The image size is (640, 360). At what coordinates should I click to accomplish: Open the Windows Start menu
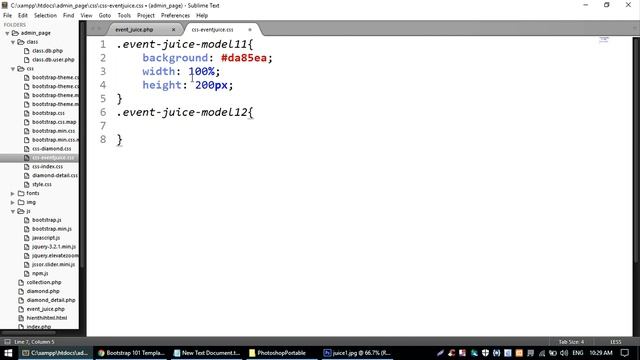8,353
